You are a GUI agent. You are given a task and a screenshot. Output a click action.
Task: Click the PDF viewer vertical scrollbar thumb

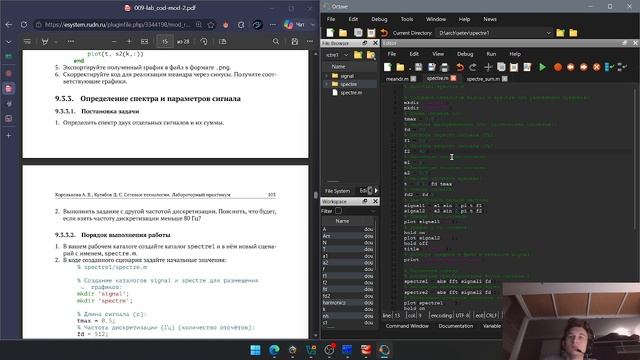click(x=316, y=195)
